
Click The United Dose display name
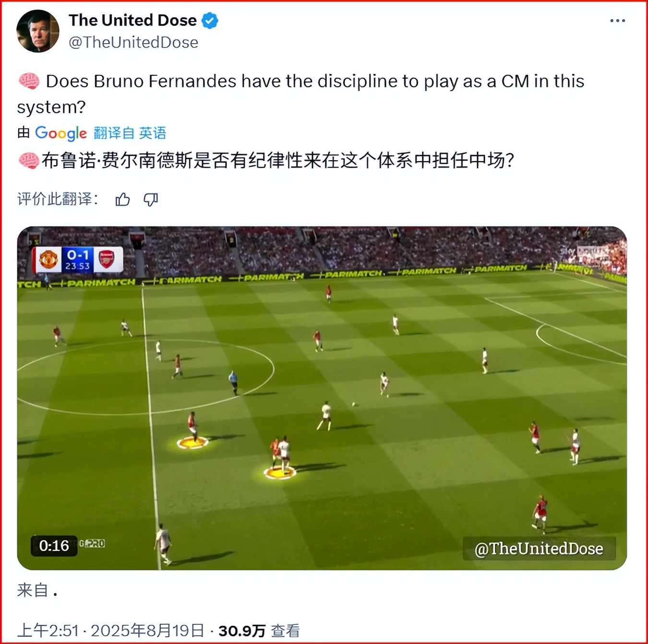[133, 20]
